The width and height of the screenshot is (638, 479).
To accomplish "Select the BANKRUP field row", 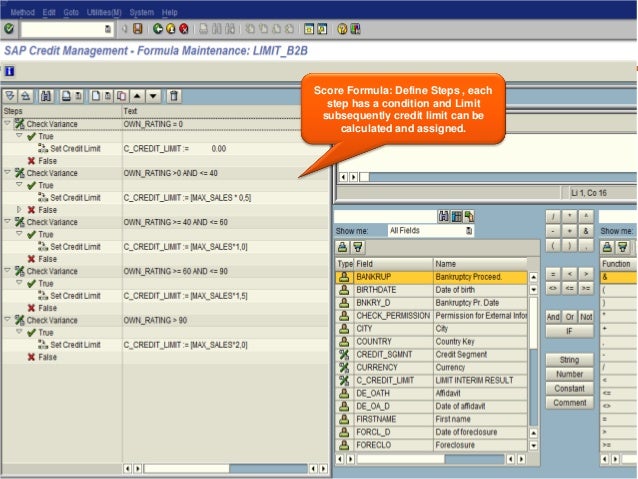I will pos(431,277).
